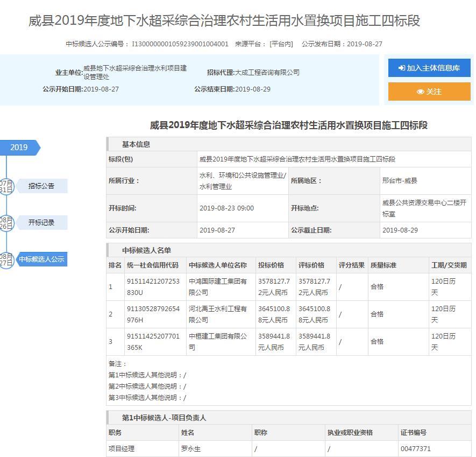The height and width of the screenshot is (457, 476).
Task: Click credit code 91511421207253830U
Action: click(153, 287)
